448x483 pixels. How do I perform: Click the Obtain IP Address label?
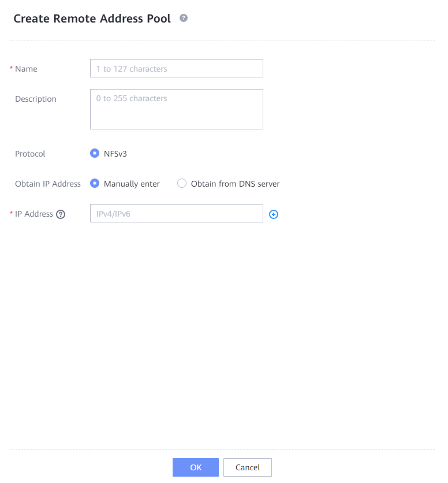click(x=48, y=184)
